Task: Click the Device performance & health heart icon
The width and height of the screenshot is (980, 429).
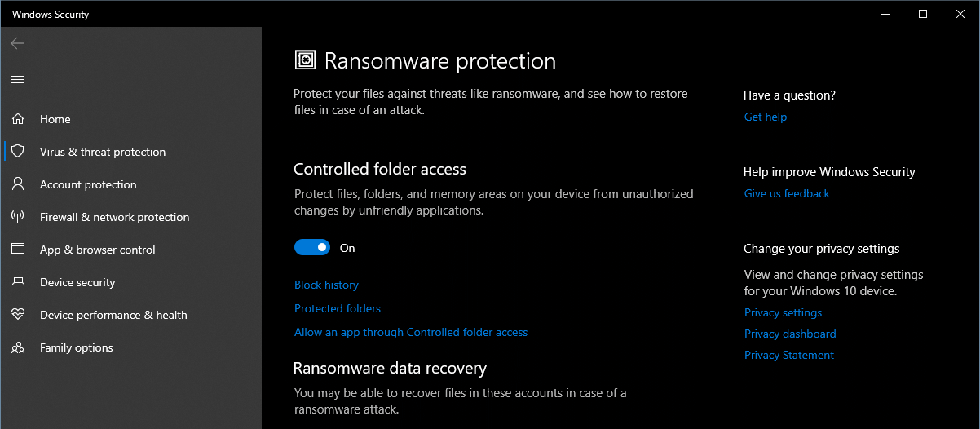Action: (18, 315)
